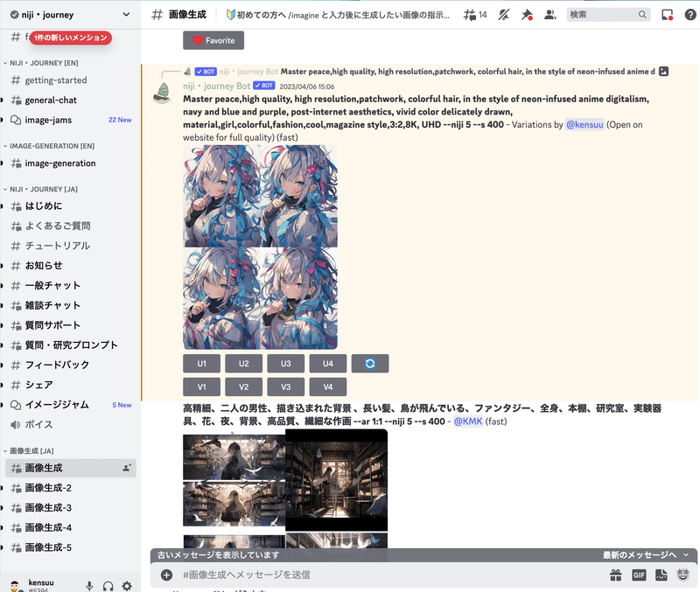Viewport: 700px width, 592px height.
Task: Open the four-girl image grid
Action: coord(260,247)
